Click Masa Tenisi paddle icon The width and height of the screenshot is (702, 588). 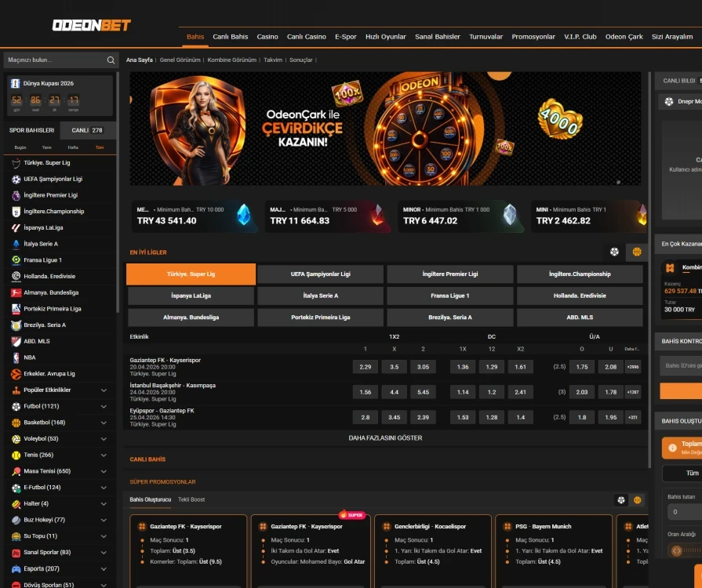click(16, 471)
